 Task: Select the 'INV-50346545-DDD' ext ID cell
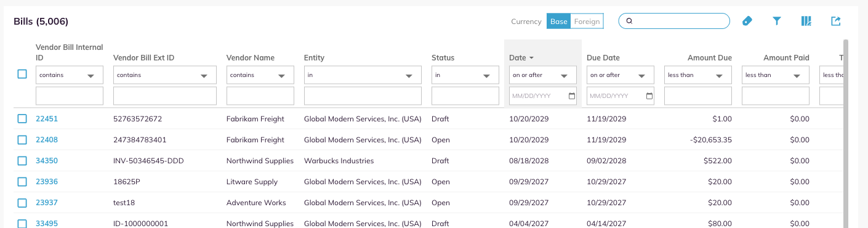[148, 161]
